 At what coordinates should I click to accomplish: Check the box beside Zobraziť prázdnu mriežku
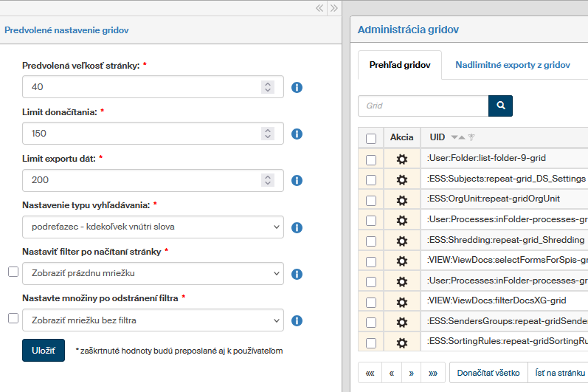tap(13, 272)
